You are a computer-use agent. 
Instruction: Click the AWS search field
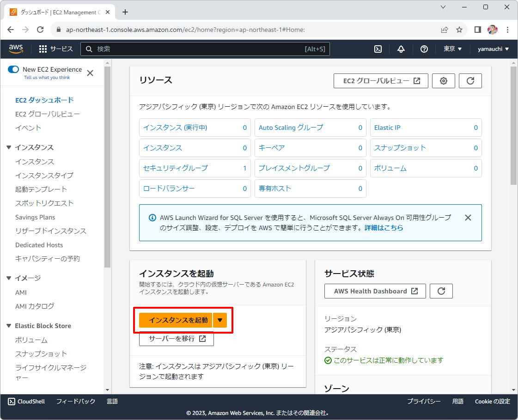pyautogui.click(x=205, y=49)
